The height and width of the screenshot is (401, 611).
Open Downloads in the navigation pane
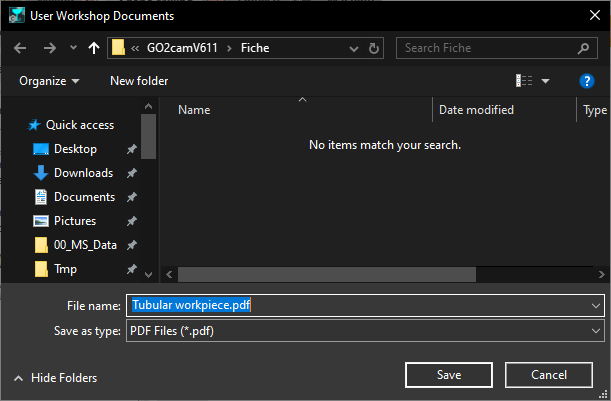[x=82, y=173]
